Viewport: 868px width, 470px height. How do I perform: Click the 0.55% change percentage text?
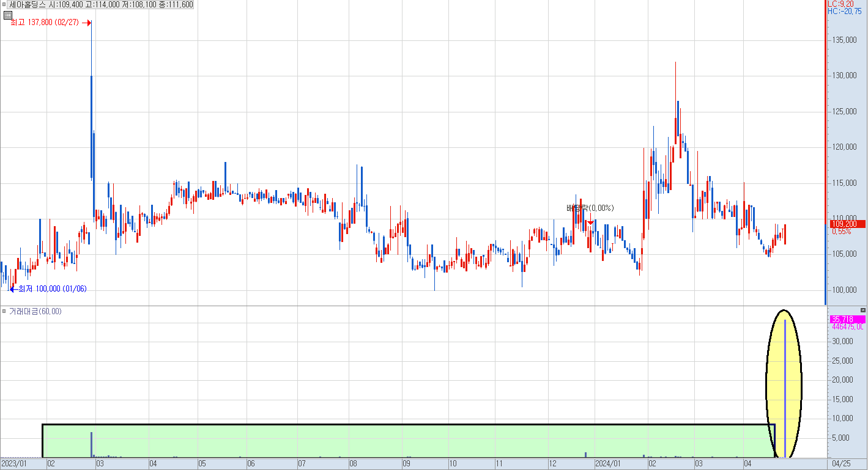841,232
